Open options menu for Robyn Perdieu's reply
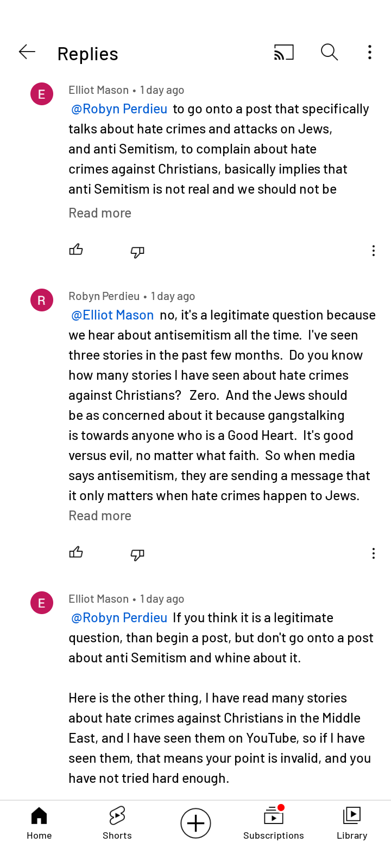The height and width of the screenshot is (868, 391). pyautogui.click(x=373, y=553)
